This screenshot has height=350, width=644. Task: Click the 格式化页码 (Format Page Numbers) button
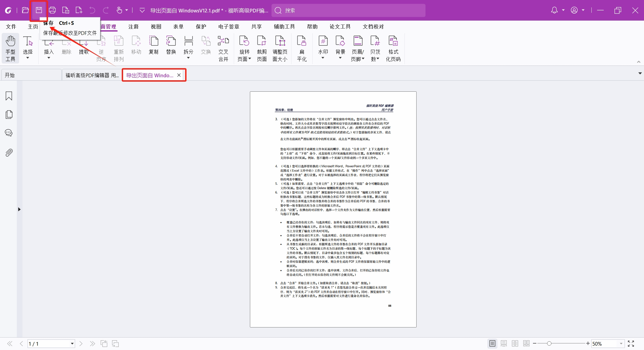click(393, 49)
